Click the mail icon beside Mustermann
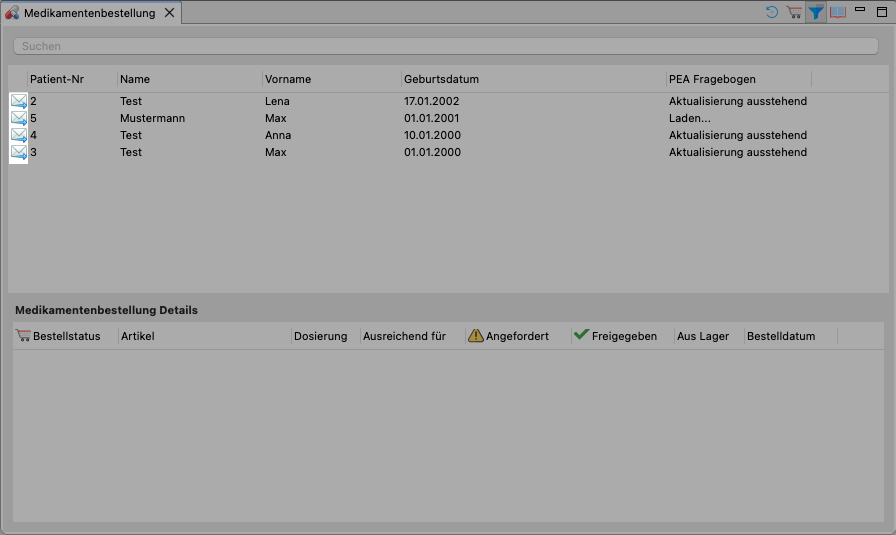The height and width of the screenshot is (535, 896). [x=19, y=118]
